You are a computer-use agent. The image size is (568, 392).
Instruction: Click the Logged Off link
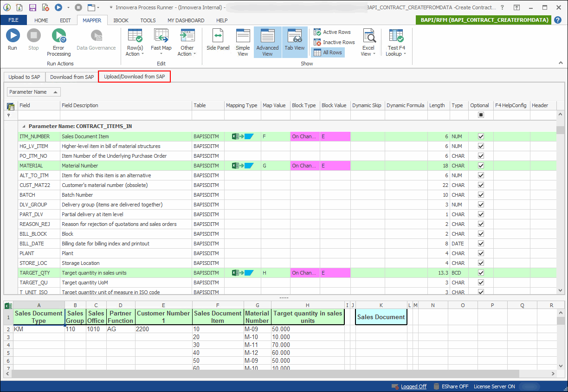413,386
